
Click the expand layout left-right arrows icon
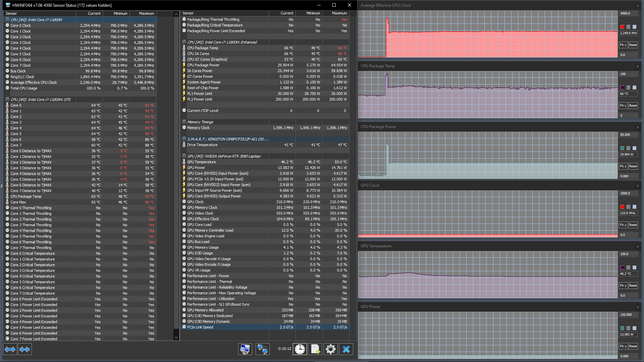click(10, 349)
